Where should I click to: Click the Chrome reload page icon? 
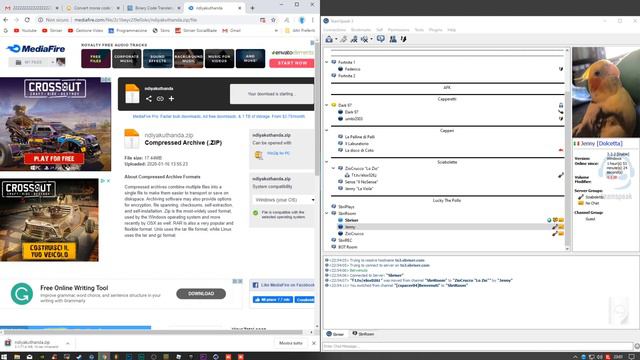click(x=27, y=20)
